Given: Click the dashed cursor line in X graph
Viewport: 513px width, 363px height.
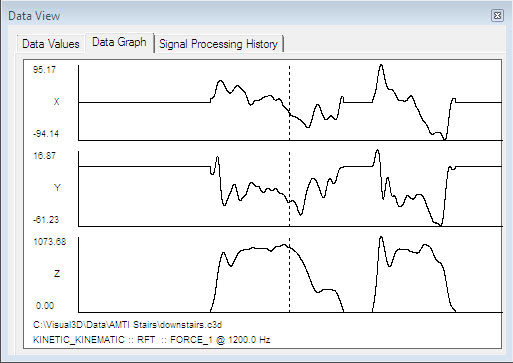Looking at the screenshot, I should tap(289, 103).
